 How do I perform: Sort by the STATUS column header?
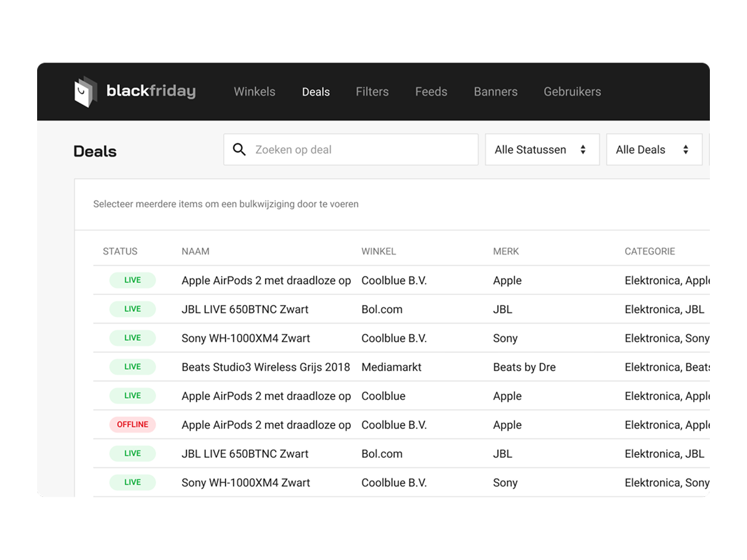120,251
